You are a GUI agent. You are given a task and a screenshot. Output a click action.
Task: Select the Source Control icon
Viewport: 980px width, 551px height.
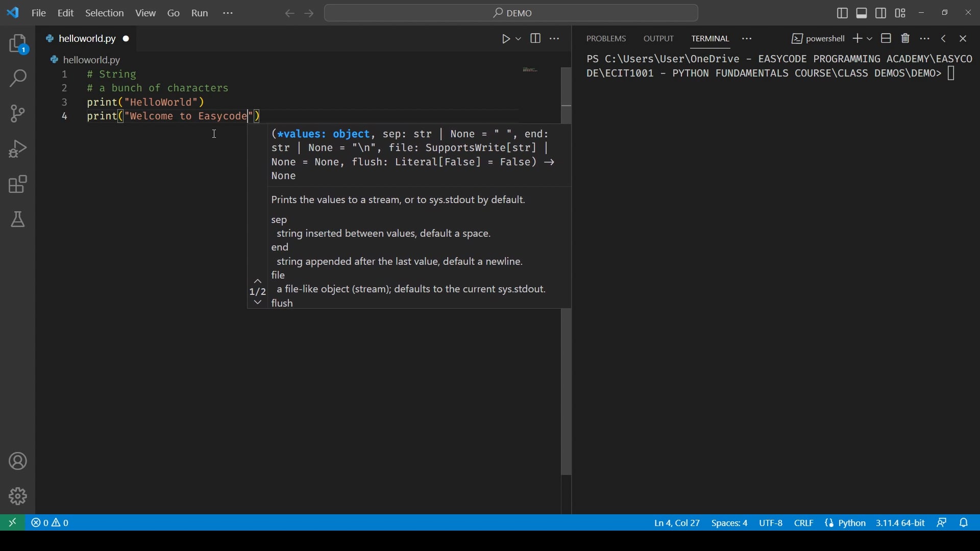tap(18, 113)
